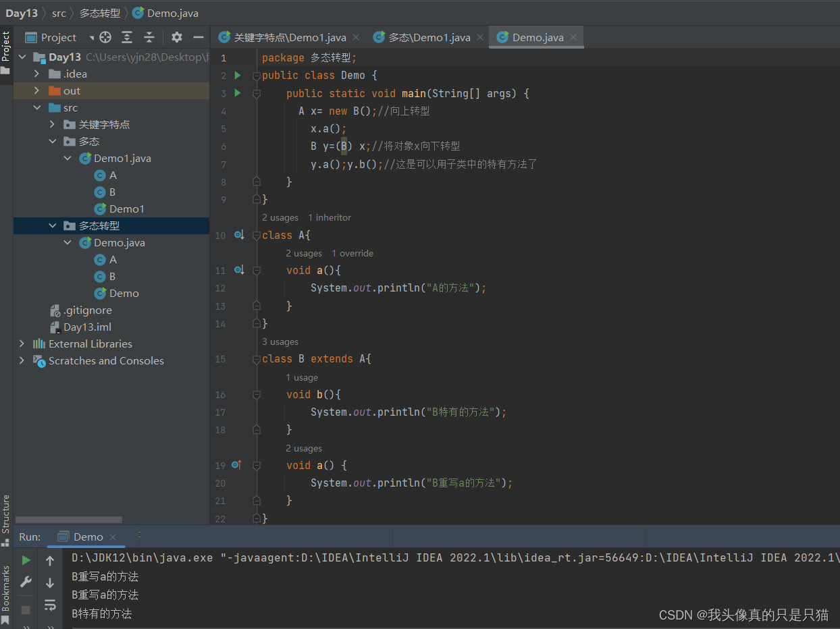Click the '1 override' hint above void a()

(x=352, y=253)
